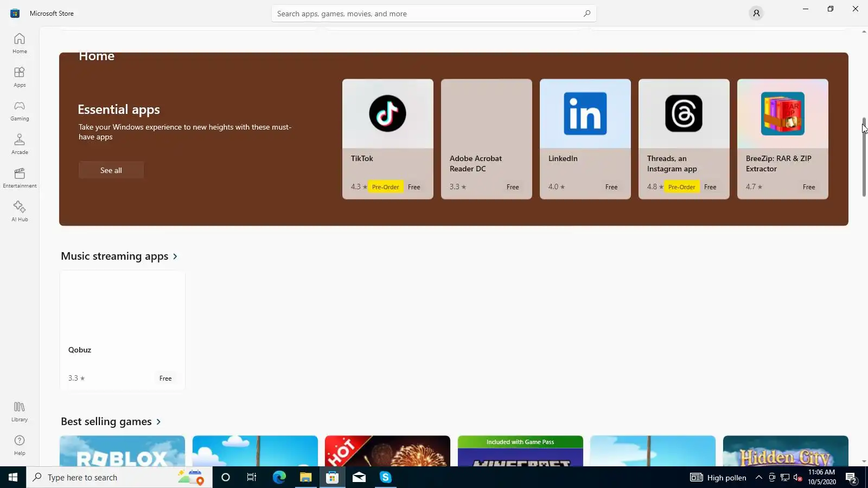Click the LinkedIn 4.0 rating
868x488 pixels.
556,187
